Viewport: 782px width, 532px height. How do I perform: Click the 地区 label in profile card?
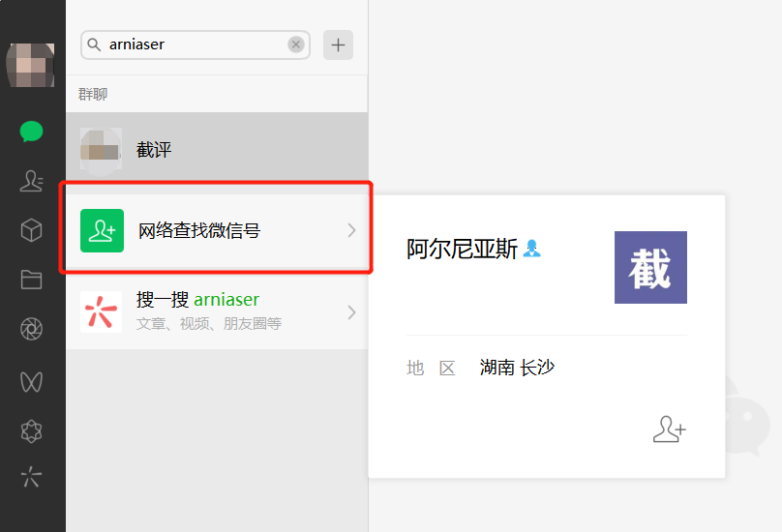pyautogui.click(x=431, y=369)
